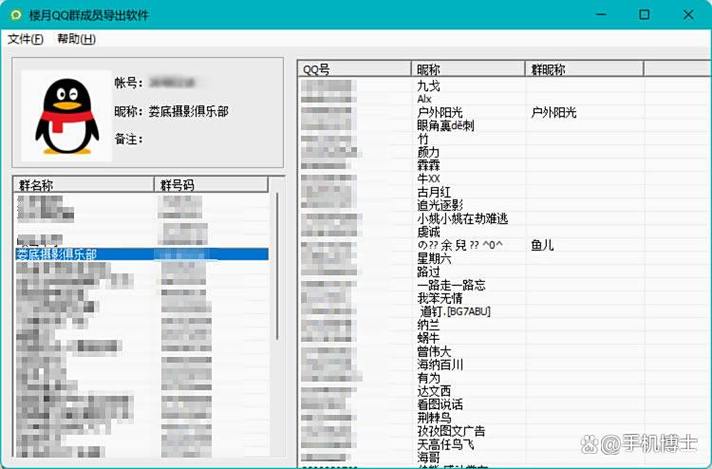Click the QQ penguin avatar image
The image size is (712, 469).
tap(67, 116)
